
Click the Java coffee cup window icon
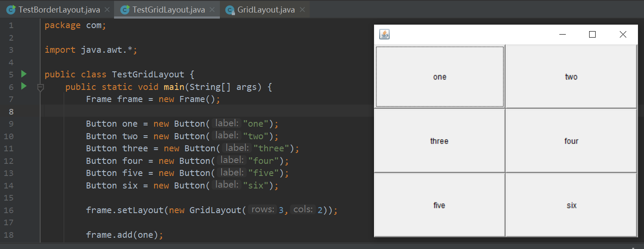[x=384, y=35]
